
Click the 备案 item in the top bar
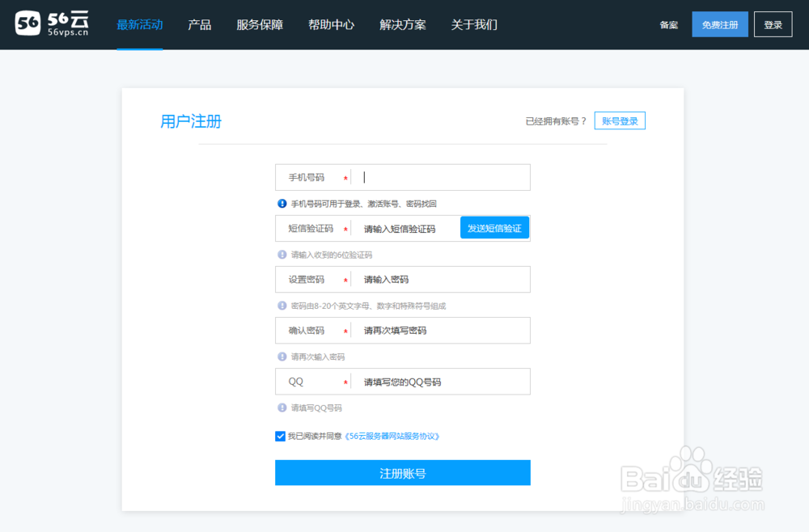click(x=668, y=24)
